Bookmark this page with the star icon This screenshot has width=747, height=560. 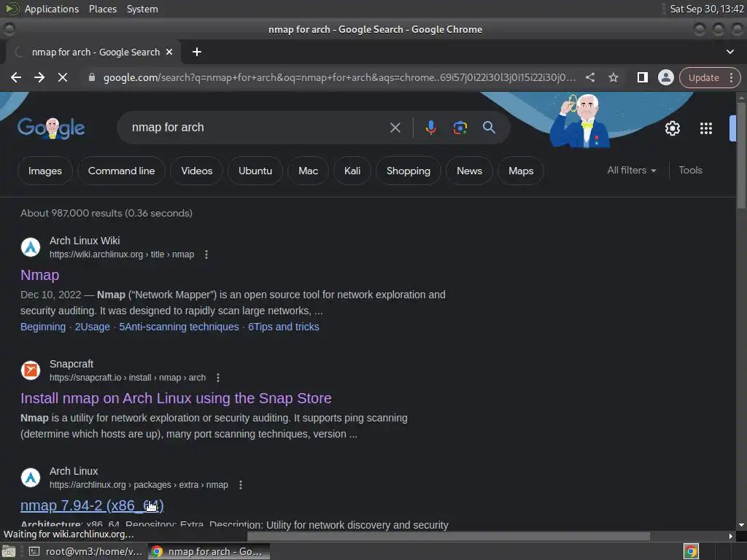[x=614, y=77]
